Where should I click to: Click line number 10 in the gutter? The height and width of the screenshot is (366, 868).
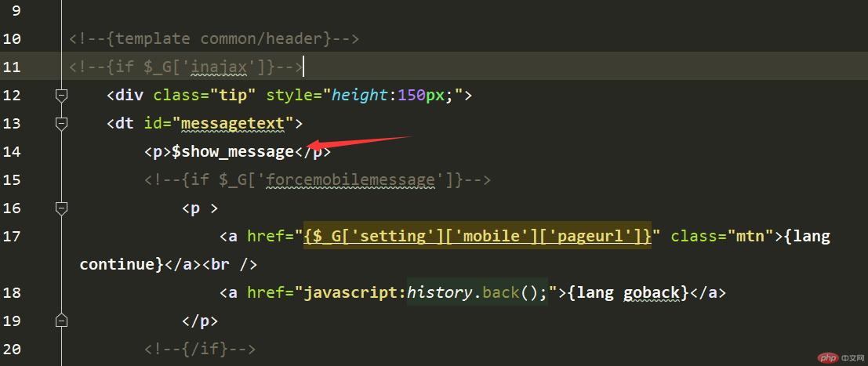[12, 38]
